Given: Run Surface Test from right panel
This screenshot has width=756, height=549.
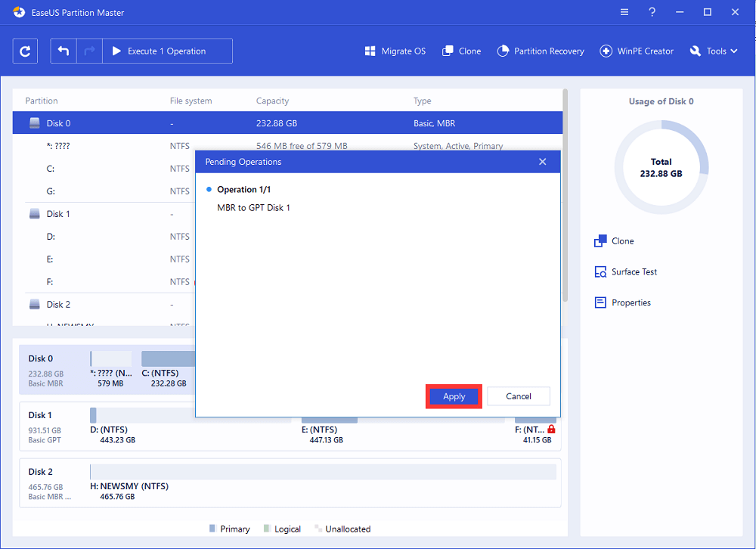Looking at the screenshot, I should [x=626, y=272].
